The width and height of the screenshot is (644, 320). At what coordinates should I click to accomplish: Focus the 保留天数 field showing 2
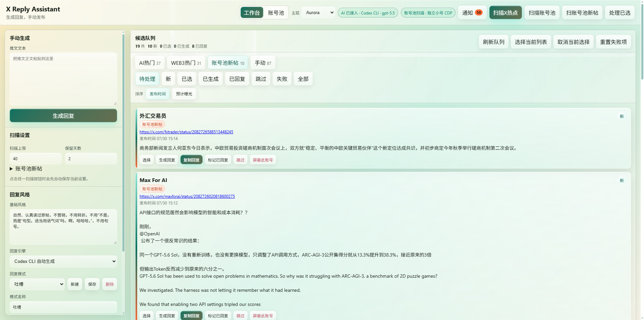pyautogui.click(x=91, y=158)
